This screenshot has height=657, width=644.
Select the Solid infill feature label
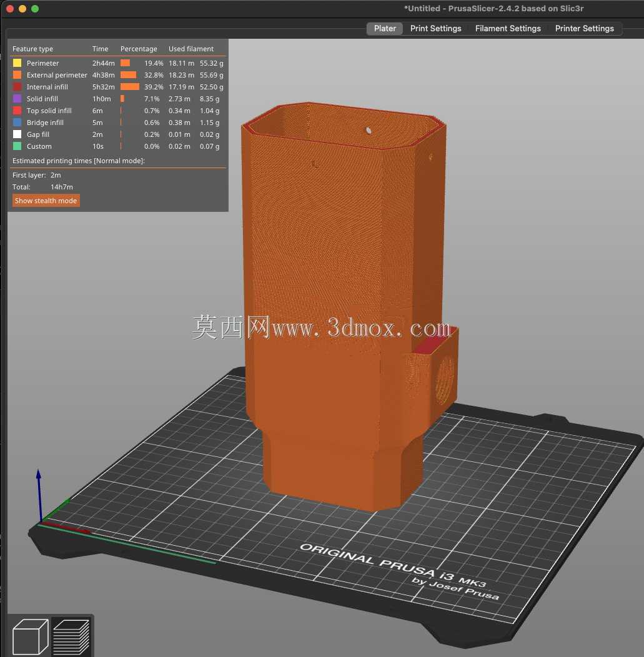(x=42, y=99)
